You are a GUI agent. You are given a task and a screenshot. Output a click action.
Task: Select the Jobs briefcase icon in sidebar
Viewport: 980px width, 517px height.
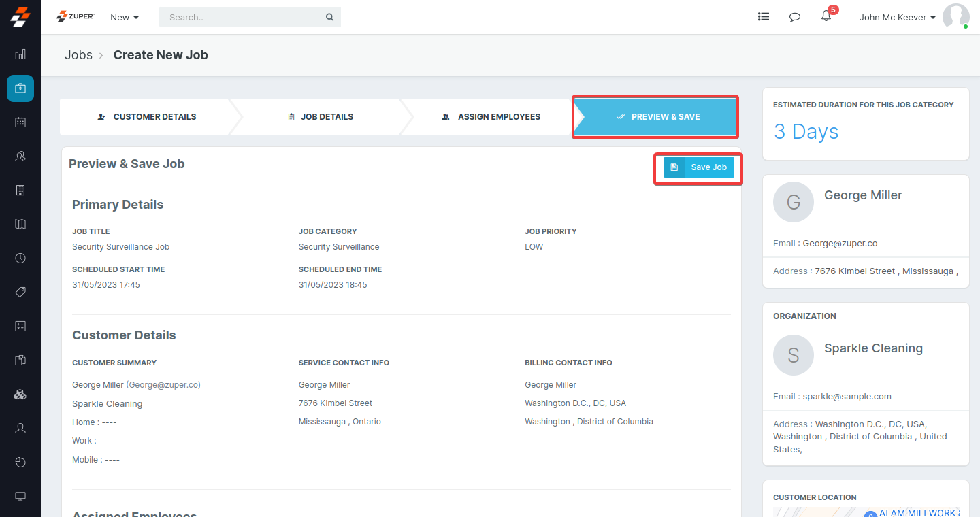(x=20, y=88)
